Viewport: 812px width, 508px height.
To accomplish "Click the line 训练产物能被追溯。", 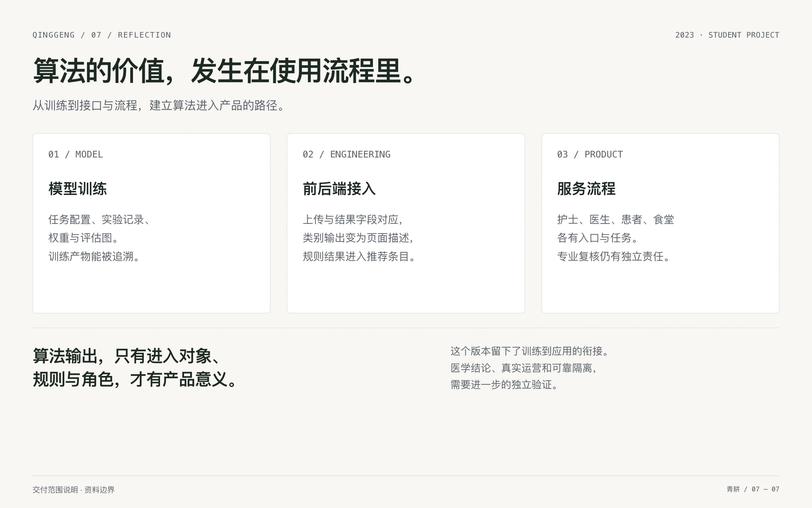I will (94, 256).
